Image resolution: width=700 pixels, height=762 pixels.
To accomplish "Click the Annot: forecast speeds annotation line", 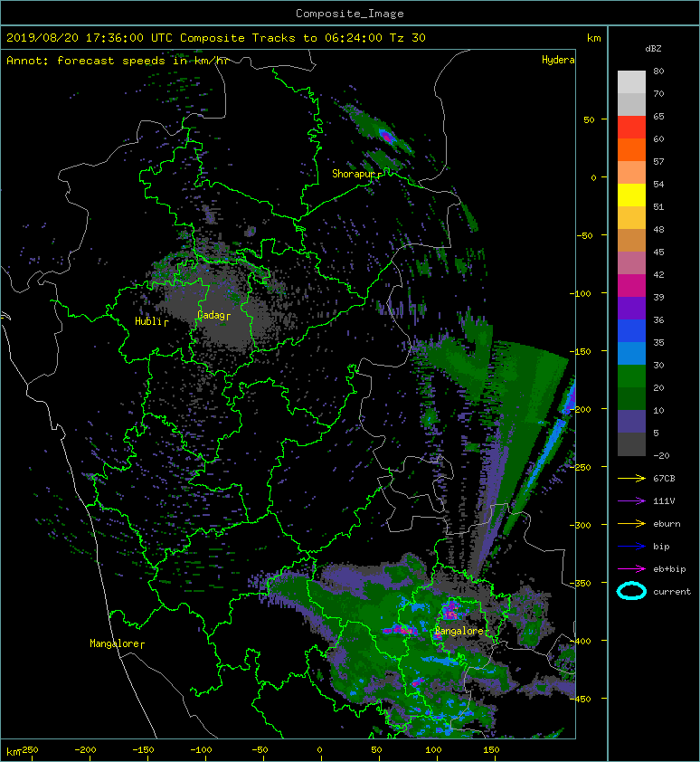I will pyautogui.click(x=118, y=61).
